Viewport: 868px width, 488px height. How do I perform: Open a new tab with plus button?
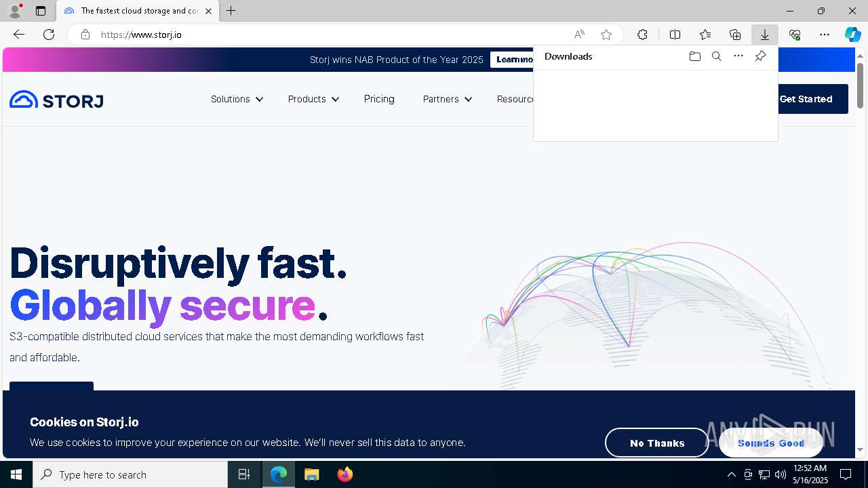[231, 11]
